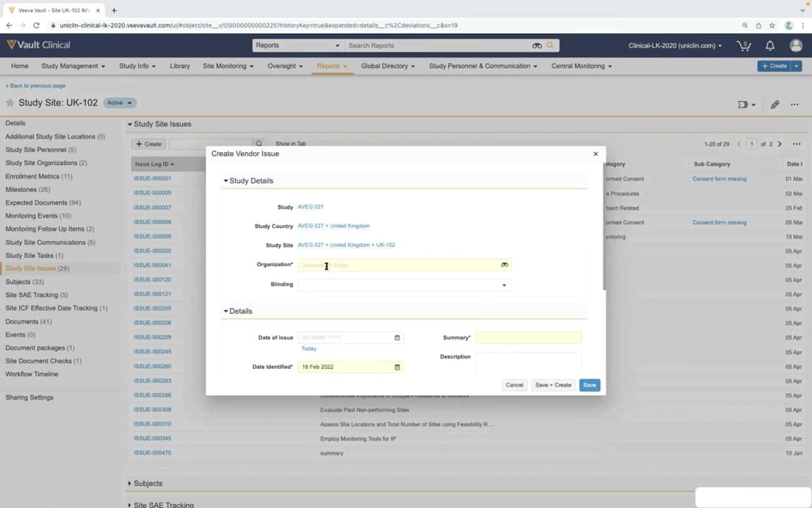Go to the Library tab
Screen dimensions: 812x508
click(x=180, y=66)
